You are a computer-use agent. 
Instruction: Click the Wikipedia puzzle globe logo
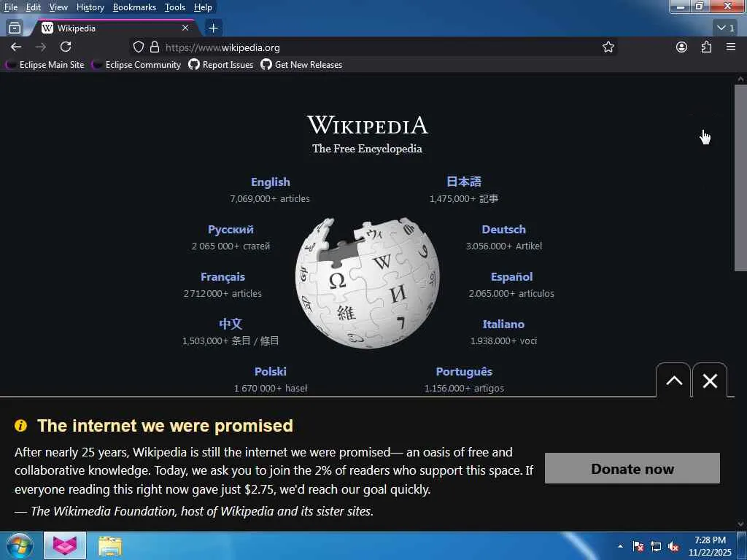367,283
